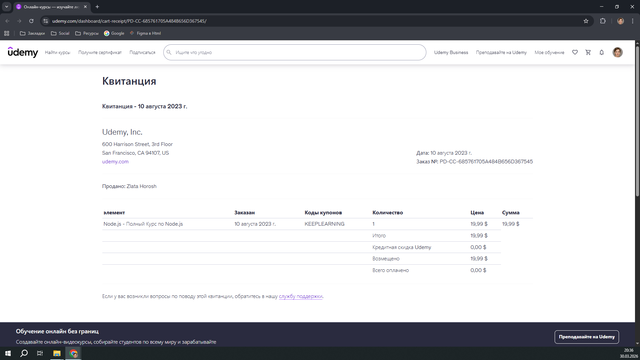Click the Преподавайте на Udemy footer button
The image size is (640, 360).
(x=587, y=337)
